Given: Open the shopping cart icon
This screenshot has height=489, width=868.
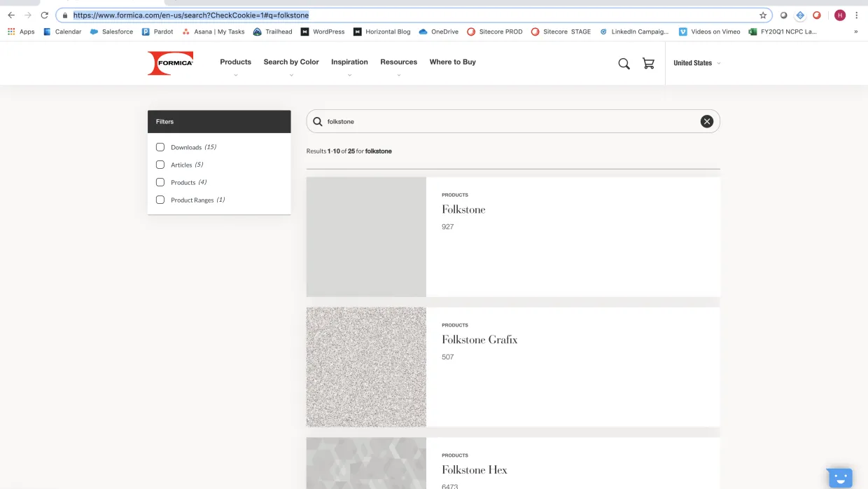Looking at the screenshot, I should (648, 64).
